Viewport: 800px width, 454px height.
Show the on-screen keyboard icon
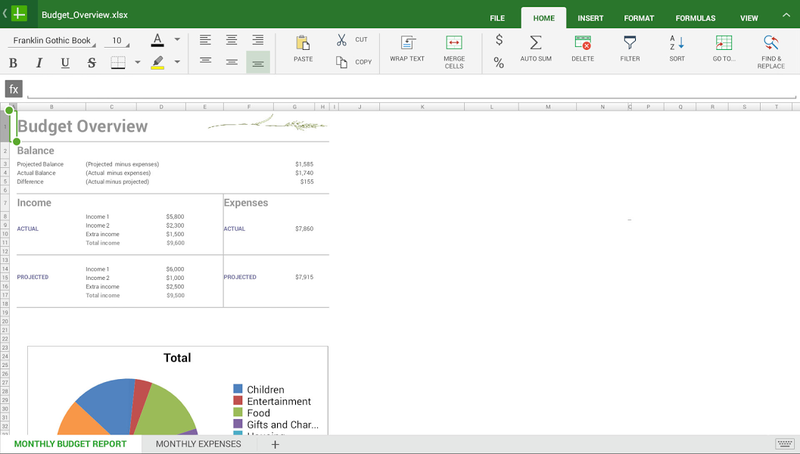tap(785, 444)
